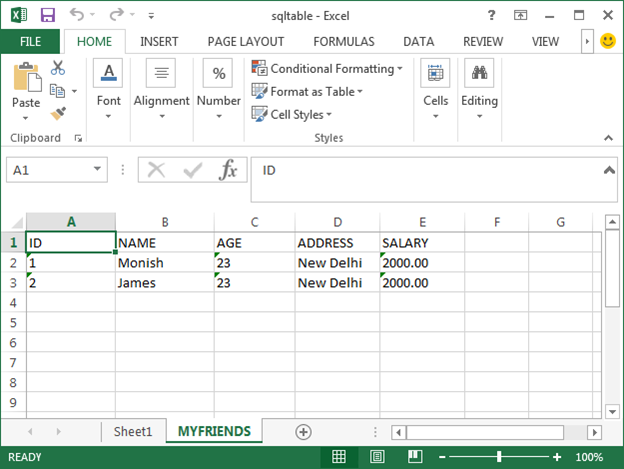Switch to Normal view in status bar
The height and width of the screenshot is (469, 624).
tap(339, 457)
